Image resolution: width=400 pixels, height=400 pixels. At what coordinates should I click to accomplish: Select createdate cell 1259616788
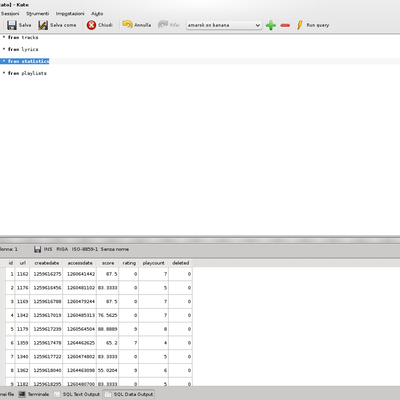tap(46, 302)
